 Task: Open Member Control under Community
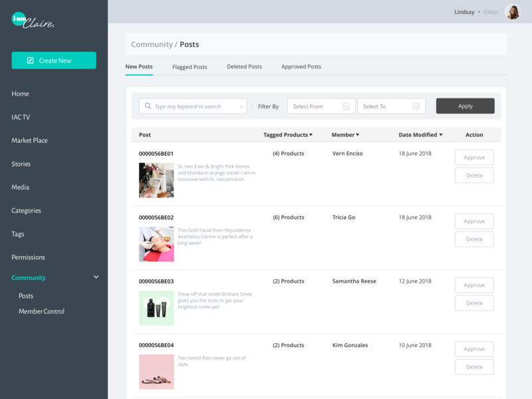[41, 311]
